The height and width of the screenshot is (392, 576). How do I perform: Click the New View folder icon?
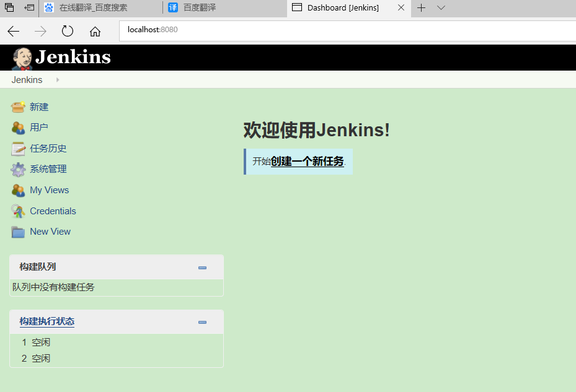tap(18, 232)
